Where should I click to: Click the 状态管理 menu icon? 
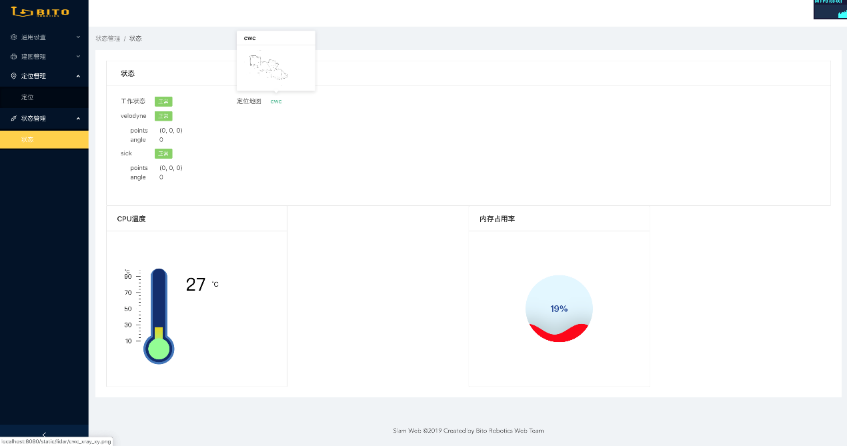[13, 118]
